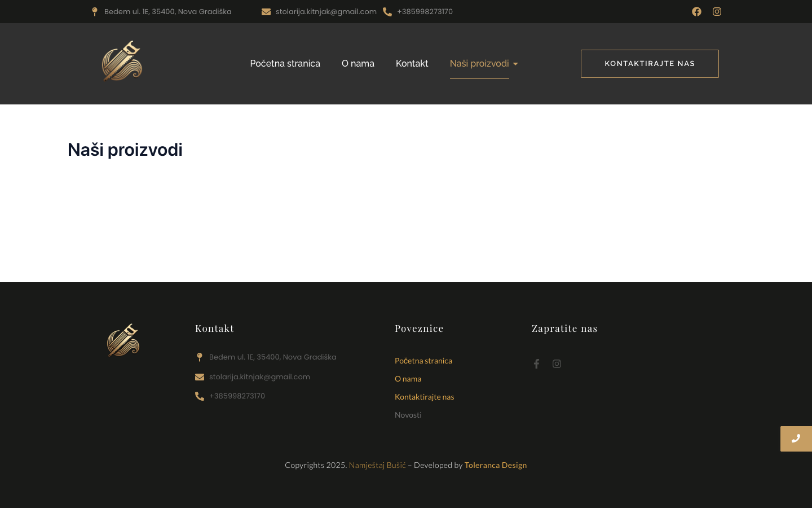Expand the Naši proizvodi dropdown arrow

tap(515, 64)
